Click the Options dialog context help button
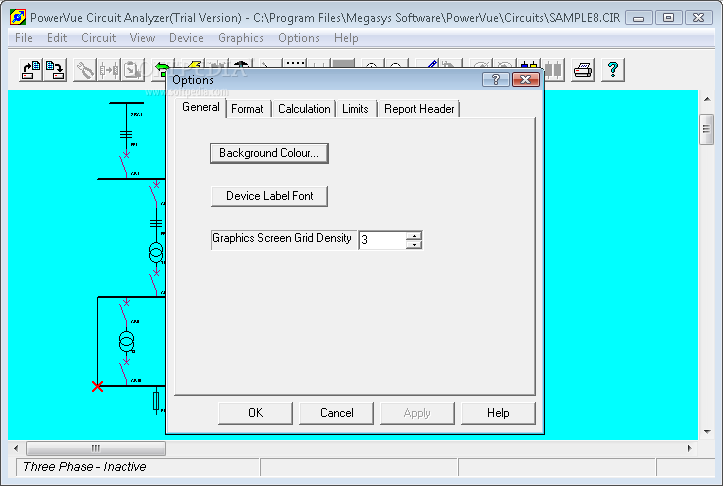Screen dimensions: 723x486 click(496, 80)
